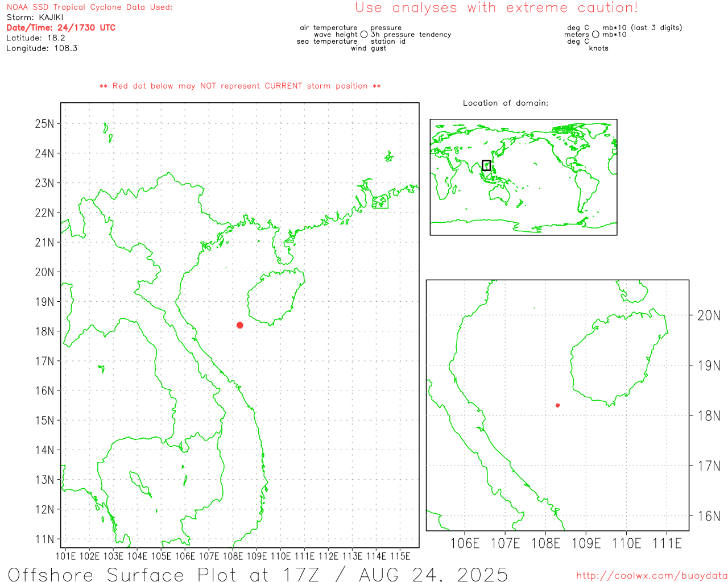
Task: Open the coolwx.com/buoydata link
Action: 652,576
